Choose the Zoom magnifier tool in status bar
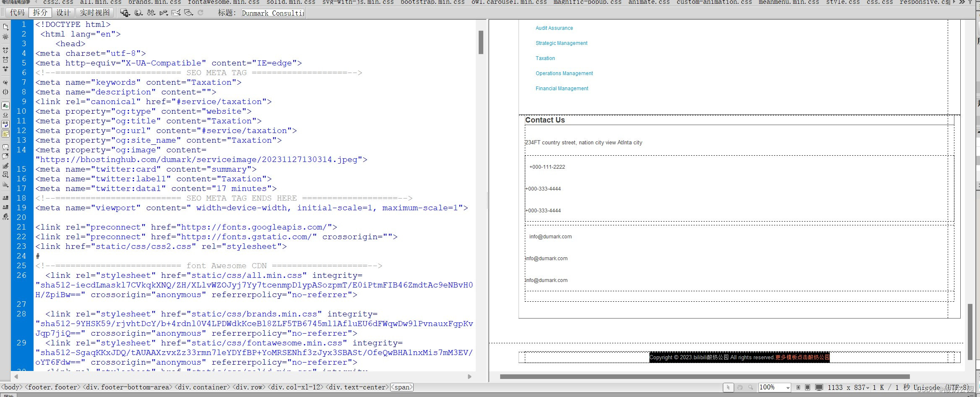The width and height of the screenshot is (980, 397). coord(751,387)
